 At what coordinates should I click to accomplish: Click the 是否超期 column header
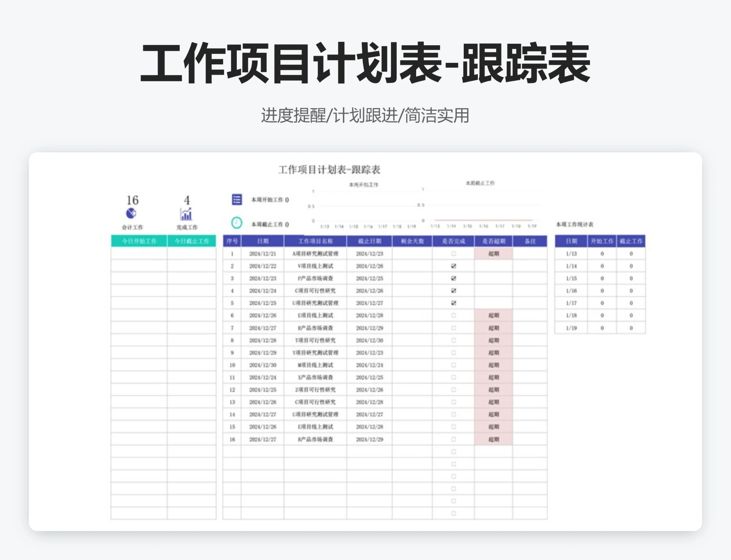(x=493, y=241)
